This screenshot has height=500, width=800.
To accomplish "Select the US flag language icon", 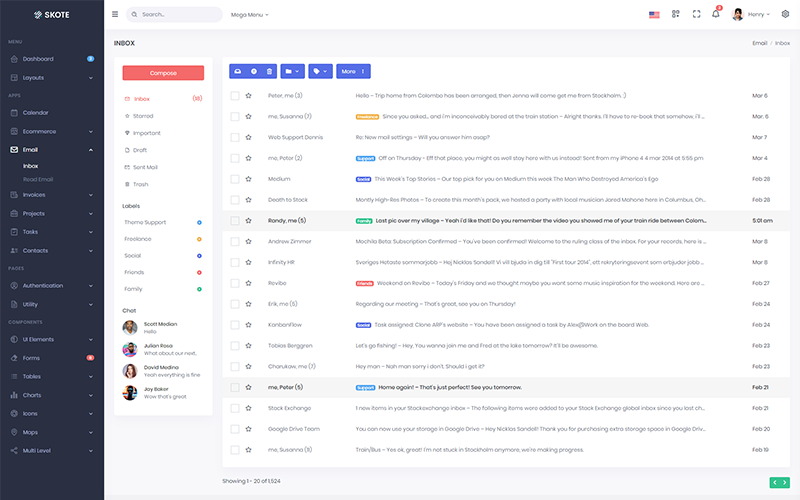I will (654, 14).
